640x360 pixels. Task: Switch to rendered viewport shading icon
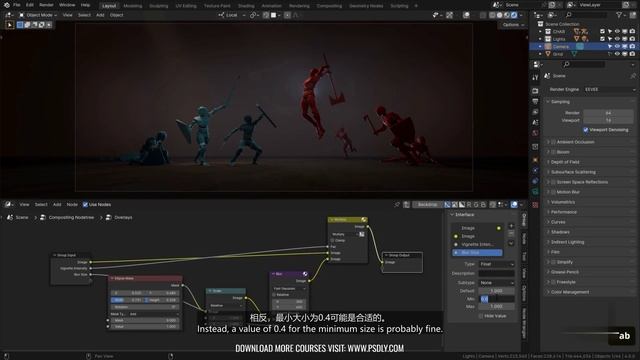pyautogui.click(x=514, y=15)
